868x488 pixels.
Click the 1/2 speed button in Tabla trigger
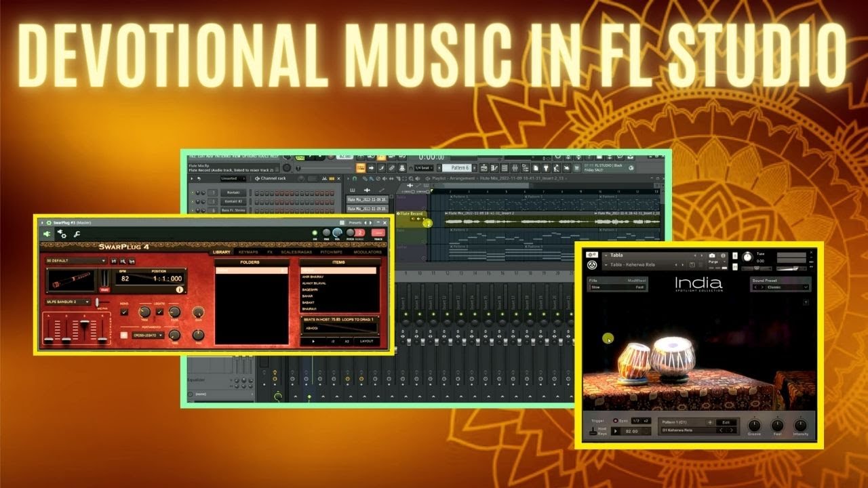[x=635, y=421]
